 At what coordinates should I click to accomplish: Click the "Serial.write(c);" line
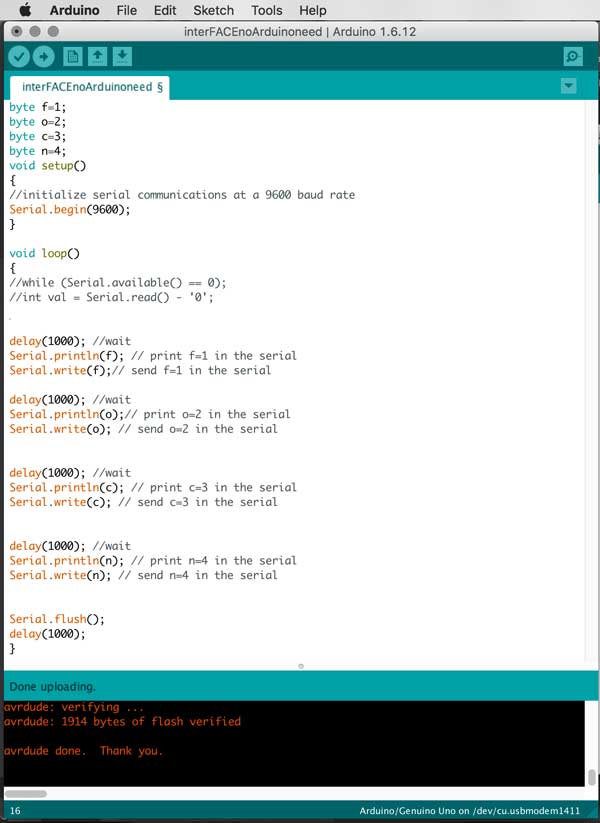(x=143, y=502)
